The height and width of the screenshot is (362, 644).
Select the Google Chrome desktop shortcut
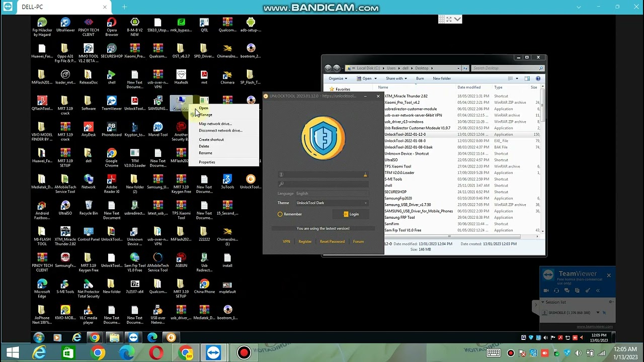click(112, 158)
